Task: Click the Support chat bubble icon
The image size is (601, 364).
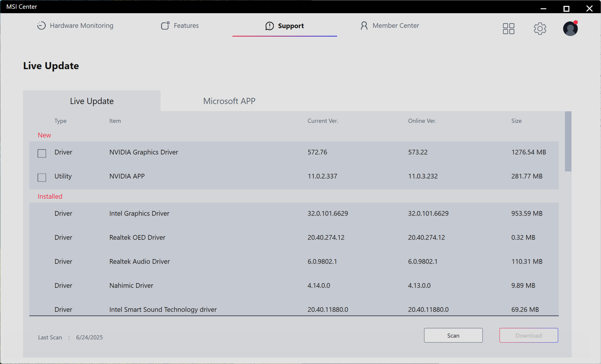Action: (x=269, y=26)
